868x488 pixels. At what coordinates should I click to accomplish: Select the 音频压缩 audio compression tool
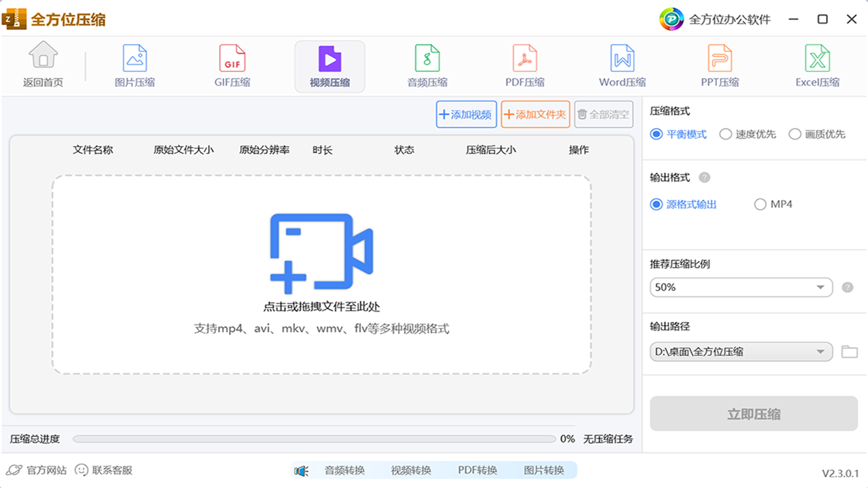[427, 66]
